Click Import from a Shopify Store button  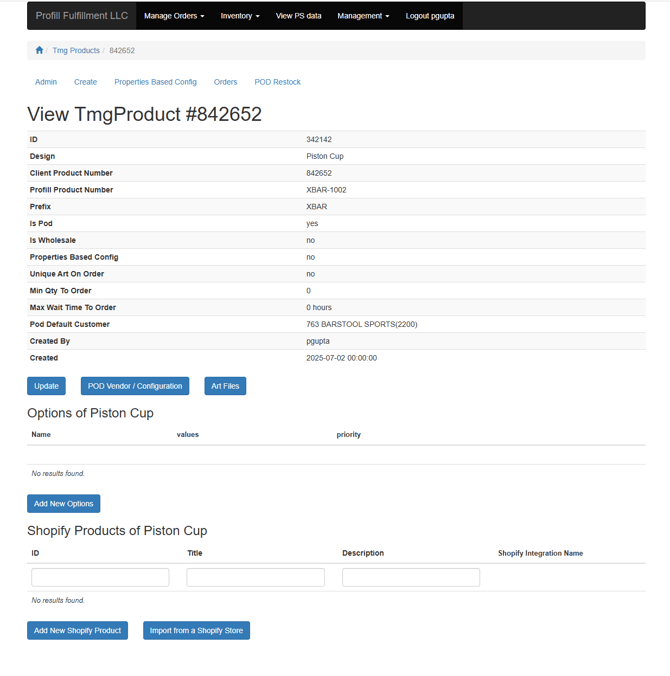[197, 630]
